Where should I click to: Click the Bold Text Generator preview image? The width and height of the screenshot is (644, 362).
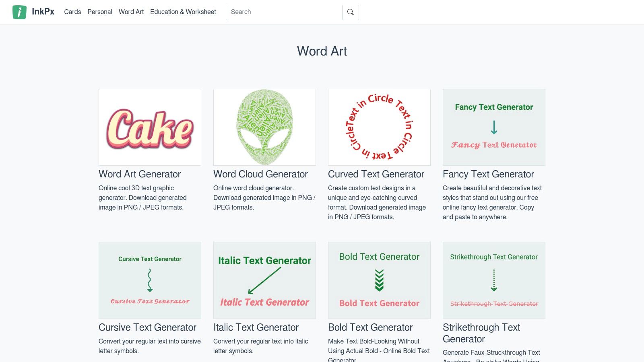(x=379, y=280)
